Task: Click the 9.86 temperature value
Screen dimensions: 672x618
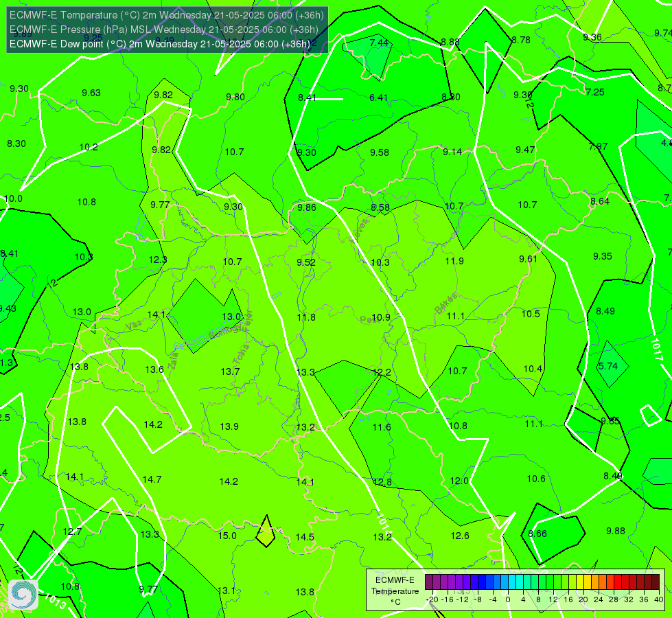Action: (x=307, y=207)
